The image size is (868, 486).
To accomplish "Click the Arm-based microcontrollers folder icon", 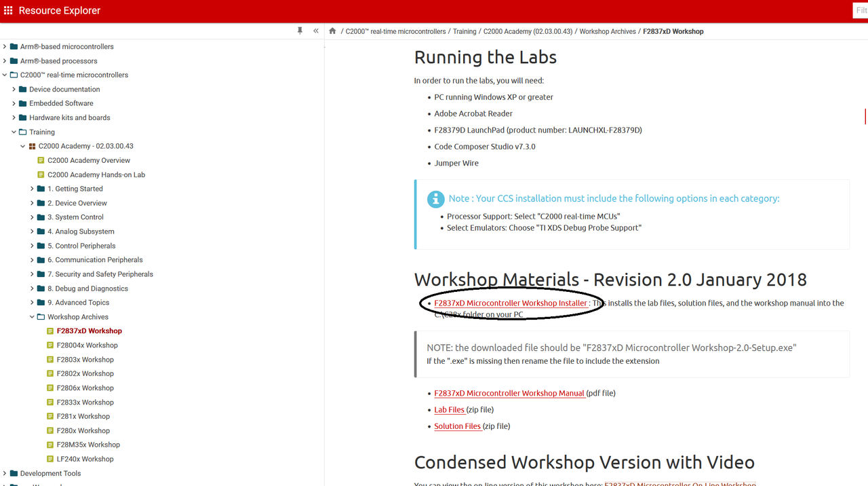I will (14, 47).
